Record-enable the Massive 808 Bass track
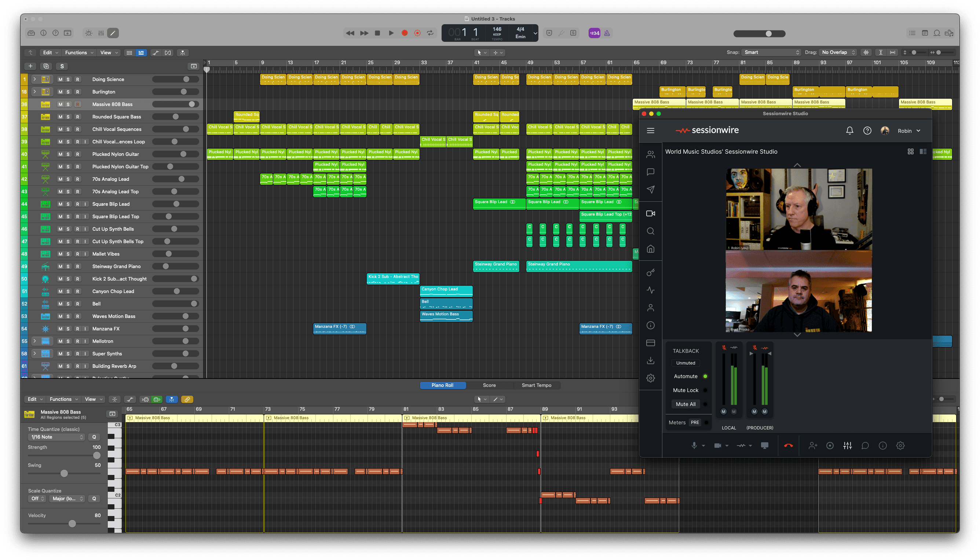 coord(78,104)
